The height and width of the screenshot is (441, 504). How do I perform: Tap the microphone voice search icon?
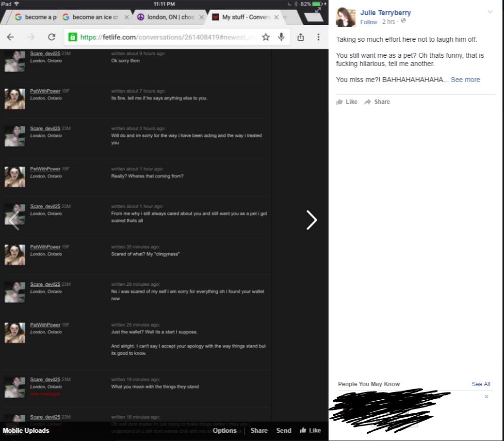(281, 37)
